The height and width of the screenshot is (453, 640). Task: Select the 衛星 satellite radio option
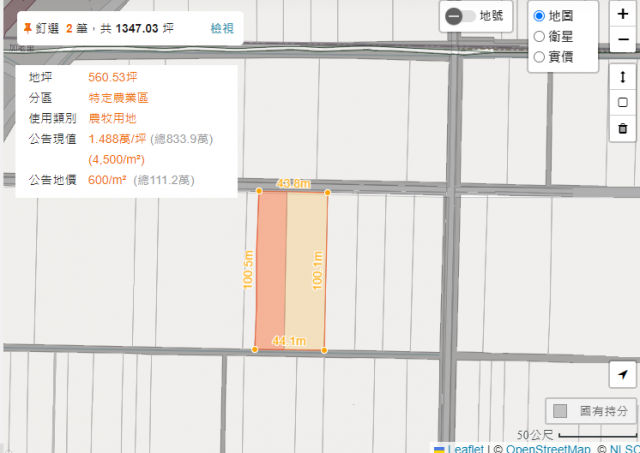point(540,36)
